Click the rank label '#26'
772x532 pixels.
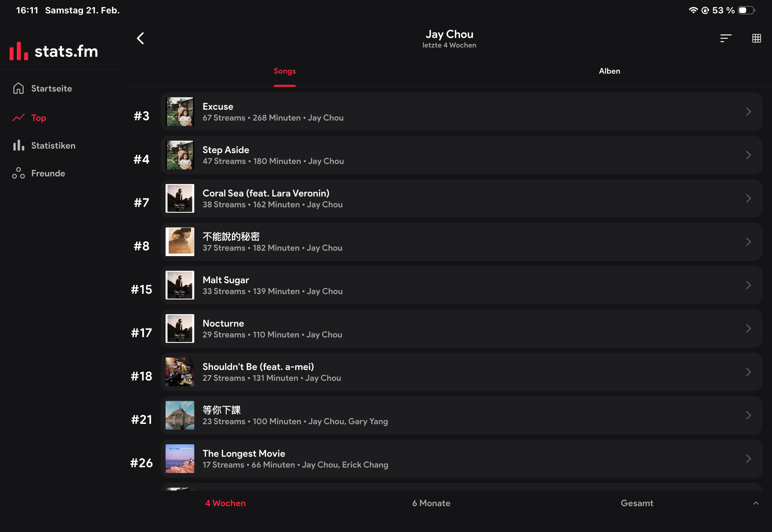pos(141,463)
